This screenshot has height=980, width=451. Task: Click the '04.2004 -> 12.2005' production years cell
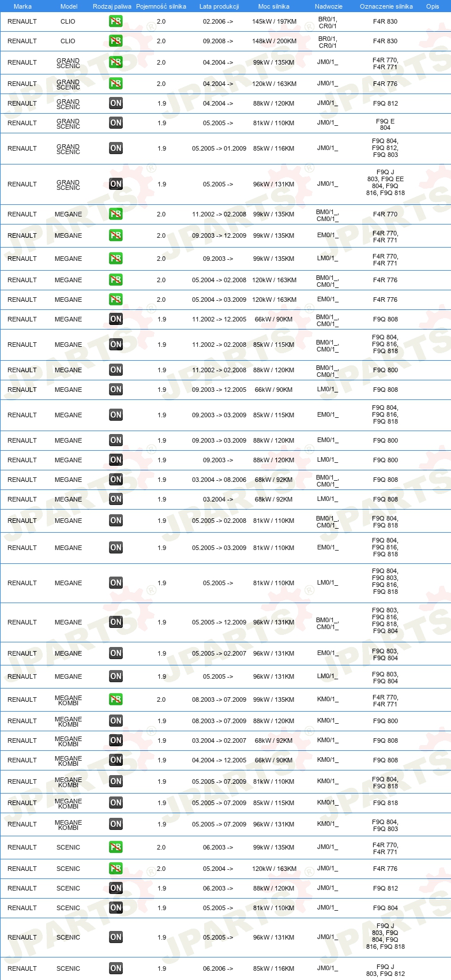[219, 760]
